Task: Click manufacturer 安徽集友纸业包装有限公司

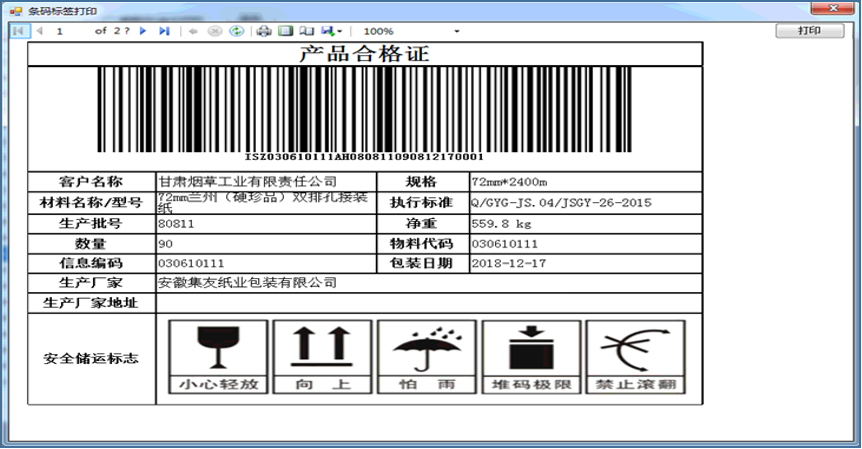Action: click(247, 282)
